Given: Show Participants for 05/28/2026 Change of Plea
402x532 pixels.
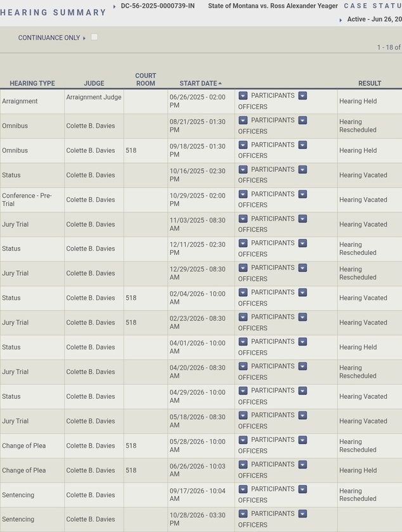Looking at the screenshot, I should click(243, 440).
